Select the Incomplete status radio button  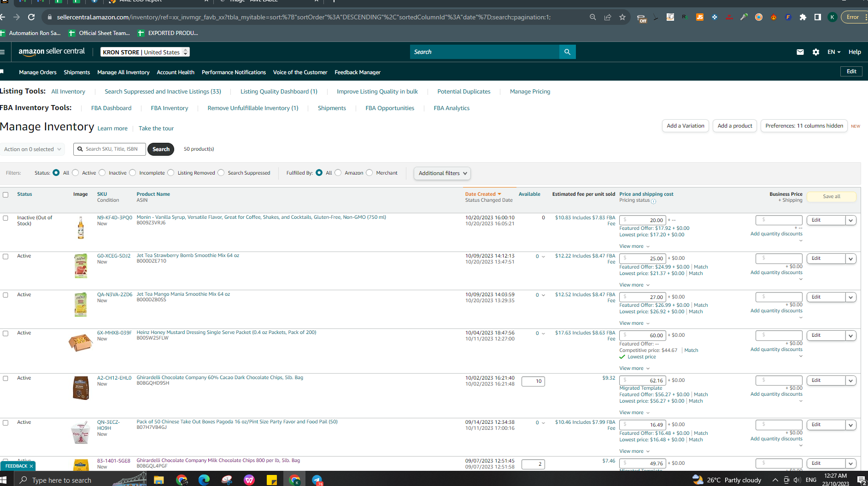point(133,173)
